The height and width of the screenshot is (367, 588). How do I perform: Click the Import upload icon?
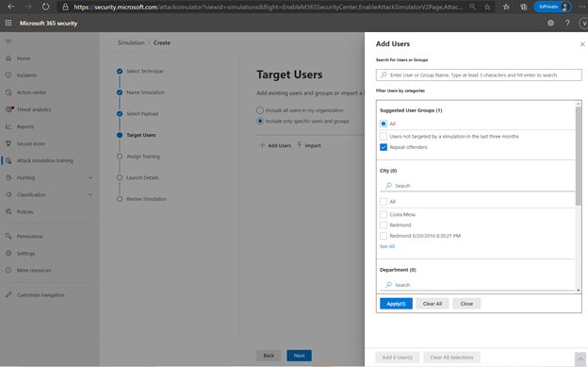(300, 145)
